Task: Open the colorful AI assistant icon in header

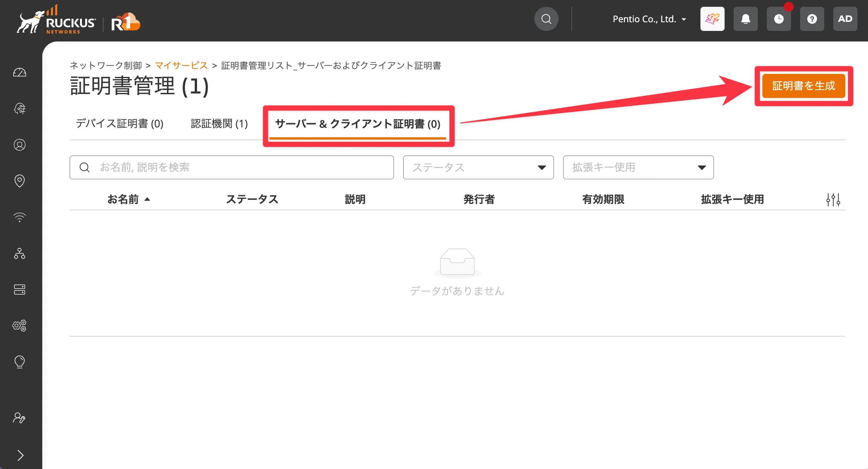Action: click(x=713, y=19)
